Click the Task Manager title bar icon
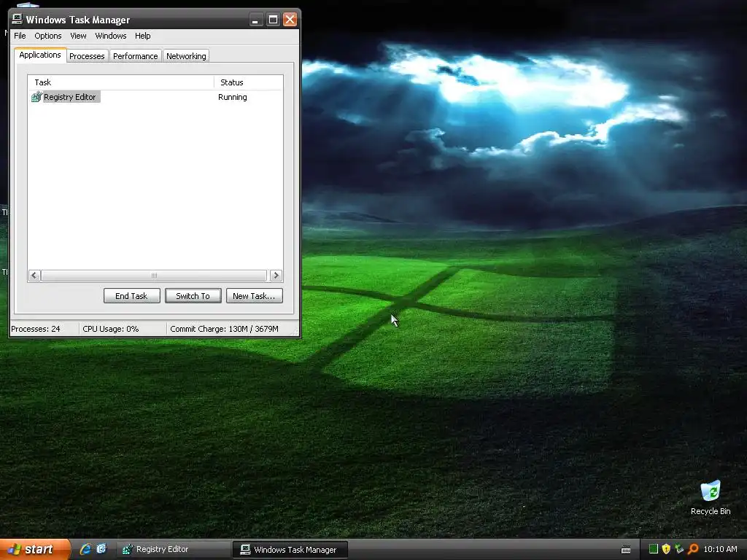747x560 pixels. (18, 19)
